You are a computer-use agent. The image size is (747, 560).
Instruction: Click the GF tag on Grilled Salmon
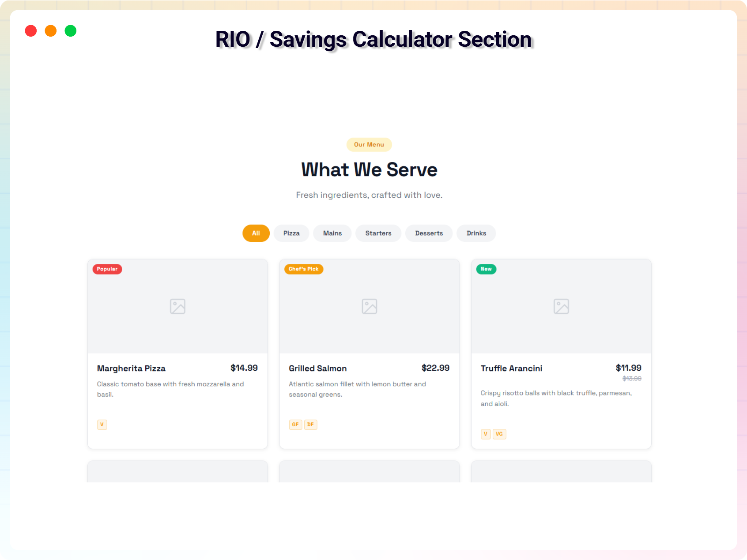295,425
